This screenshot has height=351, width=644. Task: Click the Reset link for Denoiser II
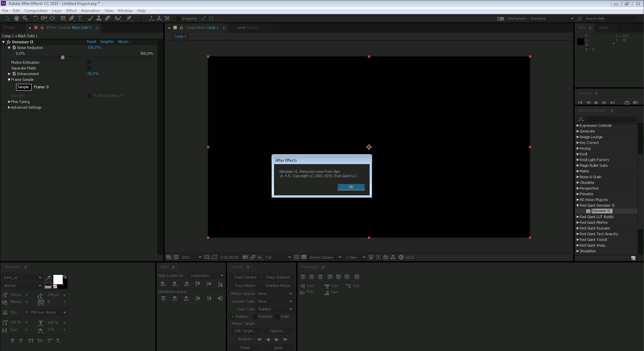coord(92,42)
